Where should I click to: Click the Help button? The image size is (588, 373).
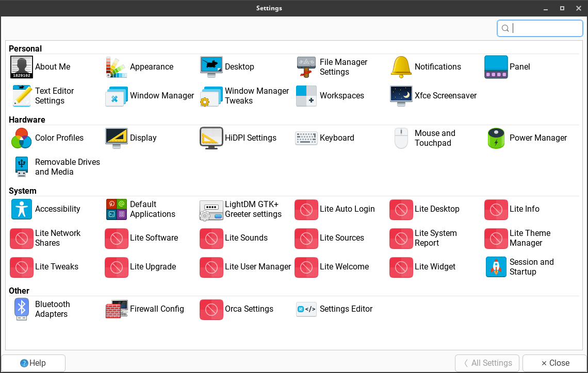coord(34,363)
